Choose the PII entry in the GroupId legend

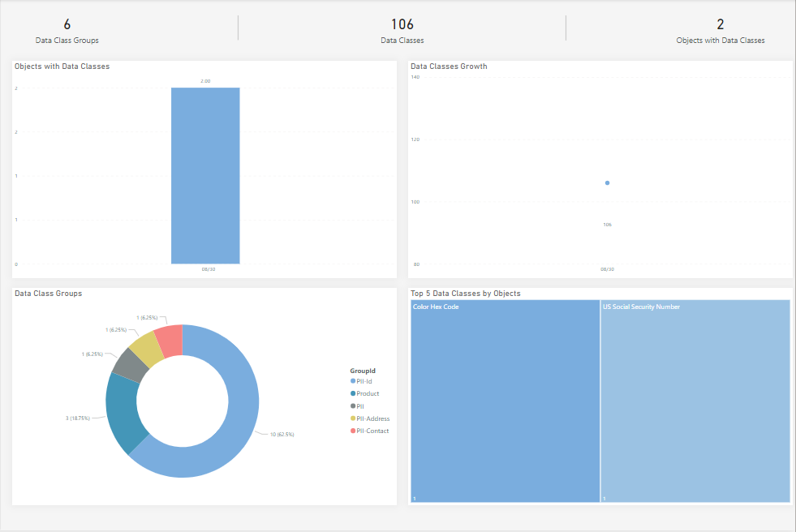pos(361,406)
